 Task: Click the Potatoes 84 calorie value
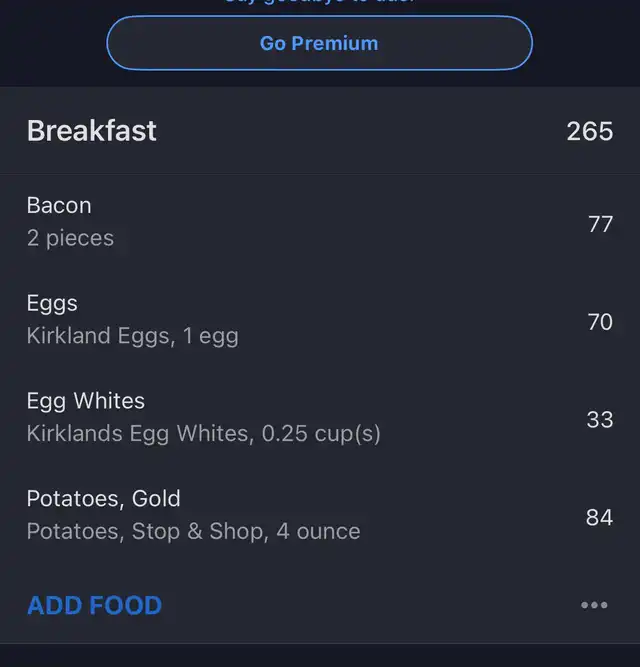coord(600,517)
